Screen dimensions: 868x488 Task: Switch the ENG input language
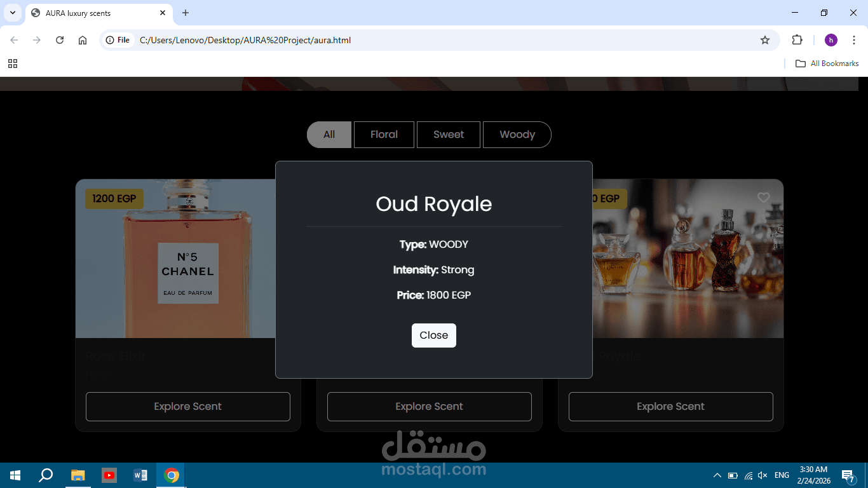coord(782,475)
